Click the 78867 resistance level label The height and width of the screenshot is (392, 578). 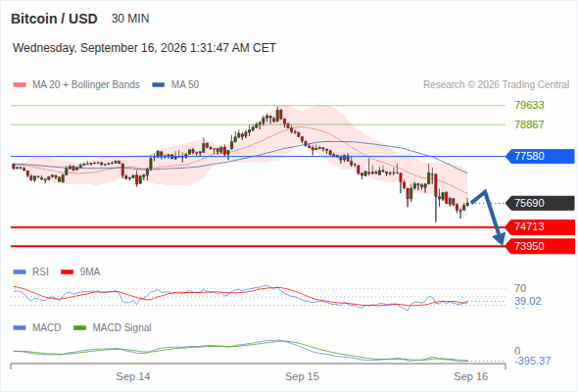[x=529, y=124]
